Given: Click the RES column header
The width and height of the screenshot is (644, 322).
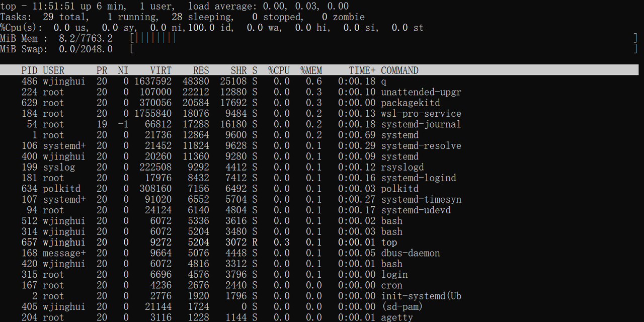Looking at the screenshot, I should [x=201, y=70].
